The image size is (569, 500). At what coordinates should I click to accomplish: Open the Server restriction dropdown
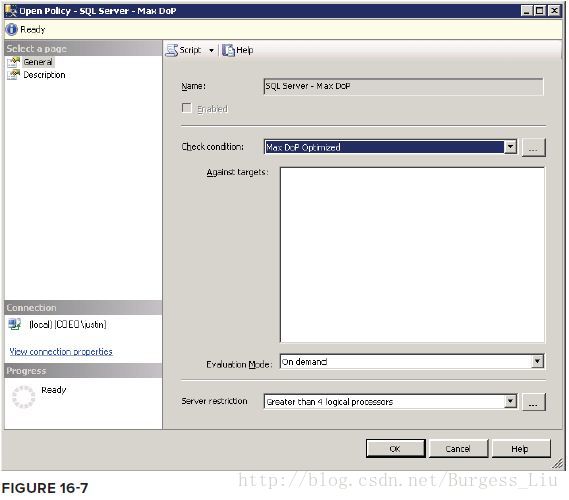click(x=511, y=401)
